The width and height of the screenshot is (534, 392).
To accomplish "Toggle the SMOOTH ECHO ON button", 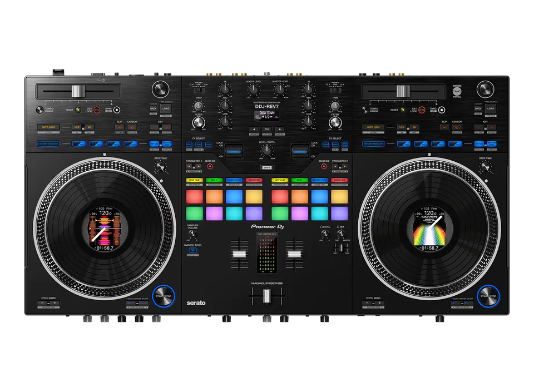I will (192, 250).
